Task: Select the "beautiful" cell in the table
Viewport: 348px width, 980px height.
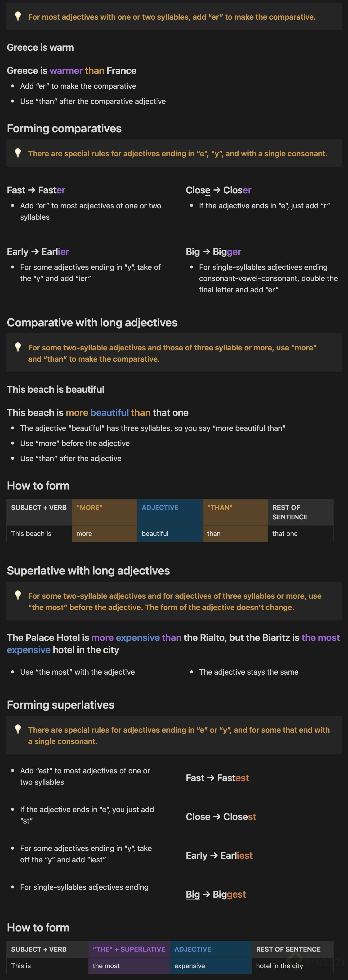Action: [x=170, y=534]
